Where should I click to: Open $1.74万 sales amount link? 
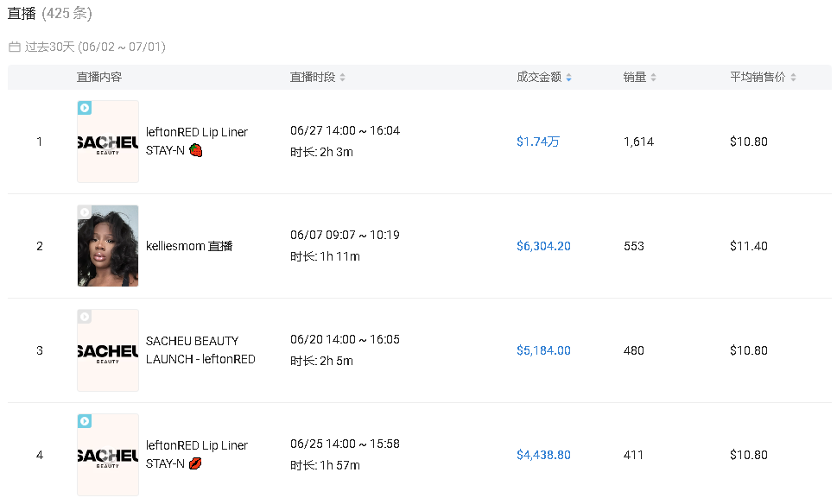point(538,142)
